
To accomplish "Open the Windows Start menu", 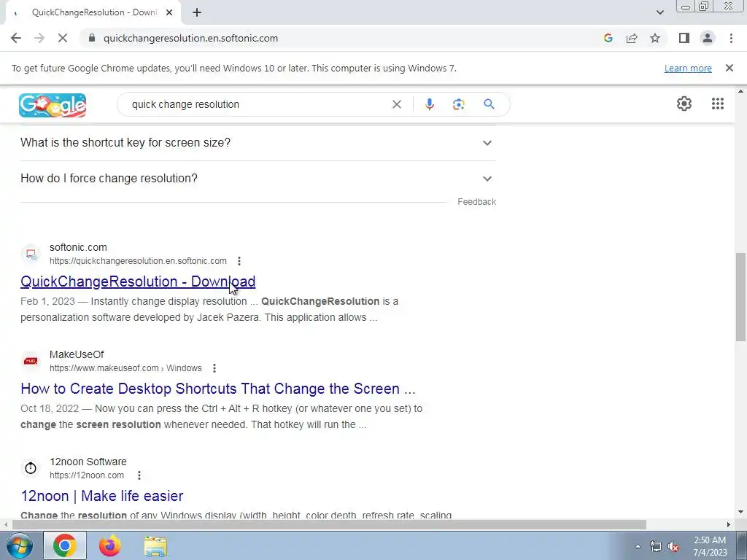I will (19, 545).
